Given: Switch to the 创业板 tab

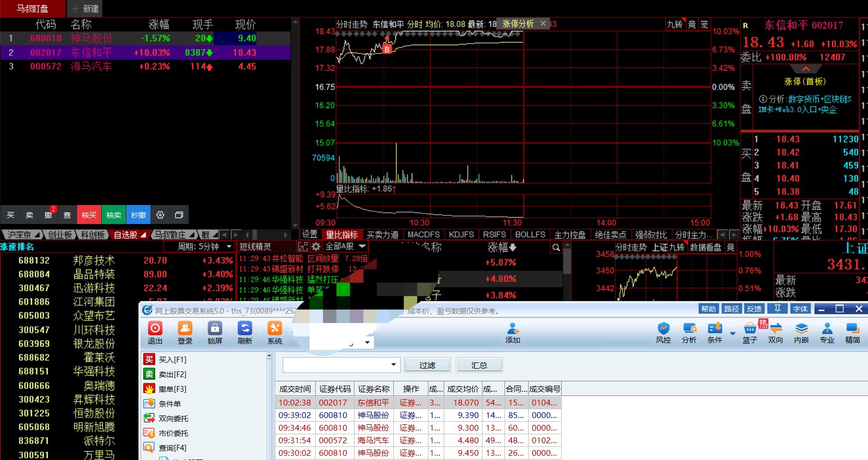Looking at the screenshot, I should point(60,235).
